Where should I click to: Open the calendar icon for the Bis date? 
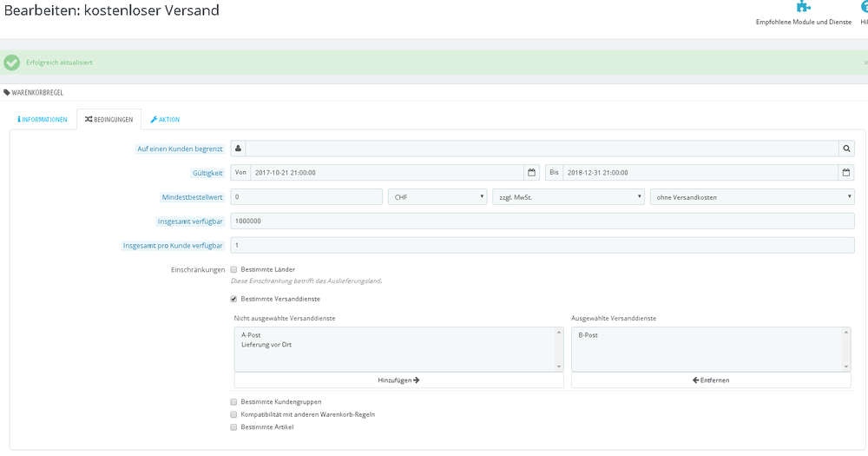[845, 172]
